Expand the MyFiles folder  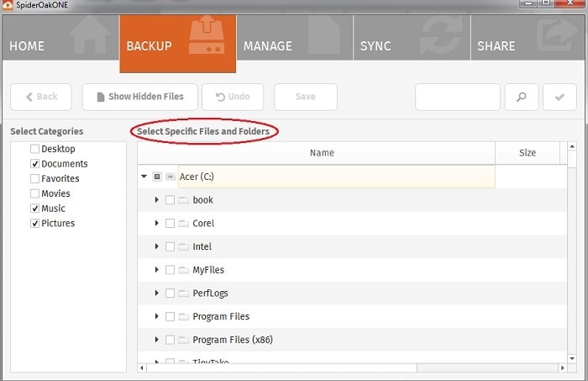pos(157,269)
